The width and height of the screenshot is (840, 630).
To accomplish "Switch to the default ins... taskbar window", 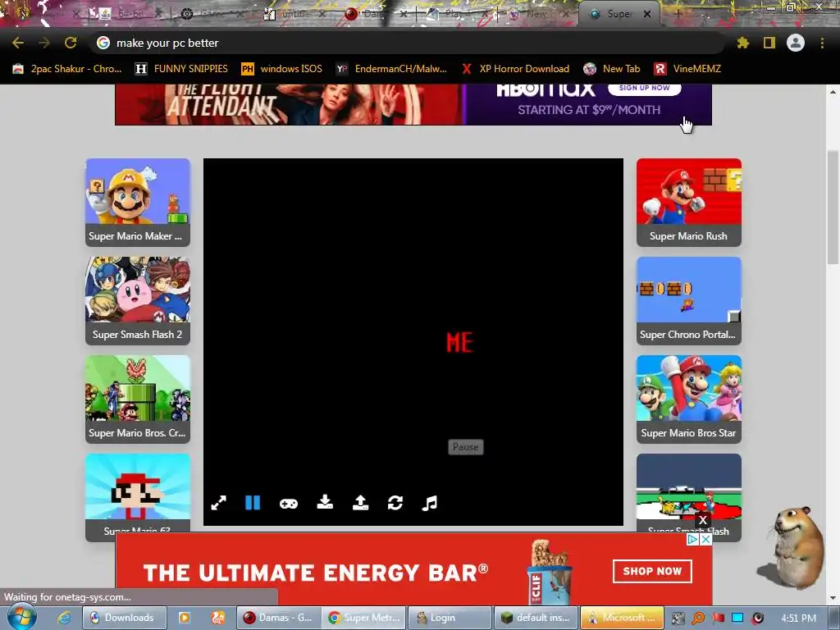I will pyautogui.click(x=536, y=618).
